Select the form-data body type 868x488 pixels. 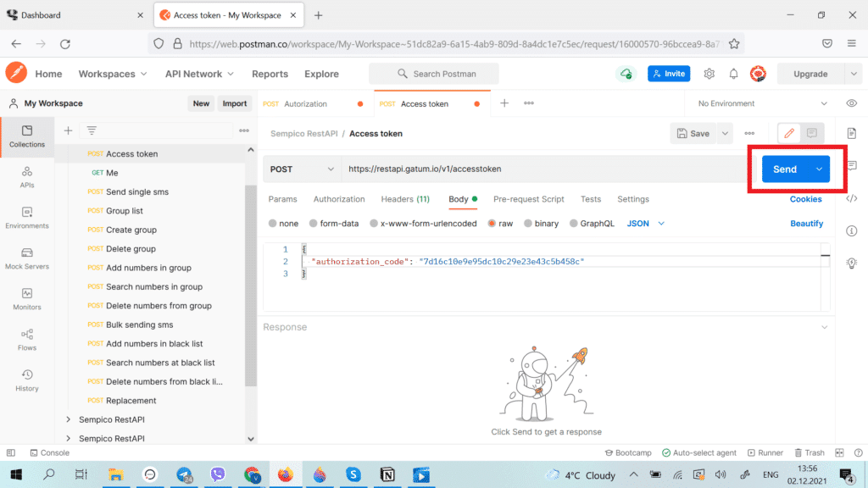point(334,224)
